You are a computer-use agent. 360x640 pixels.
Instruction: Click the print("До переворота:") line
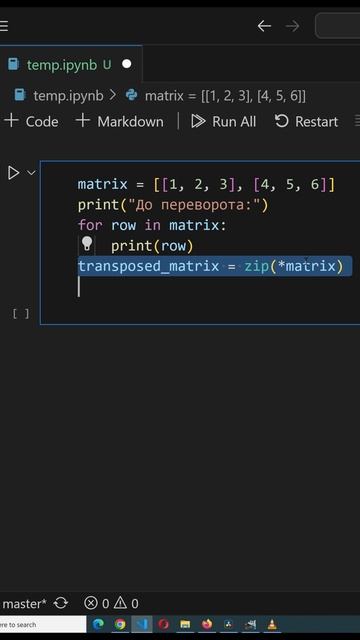[173, 205]
